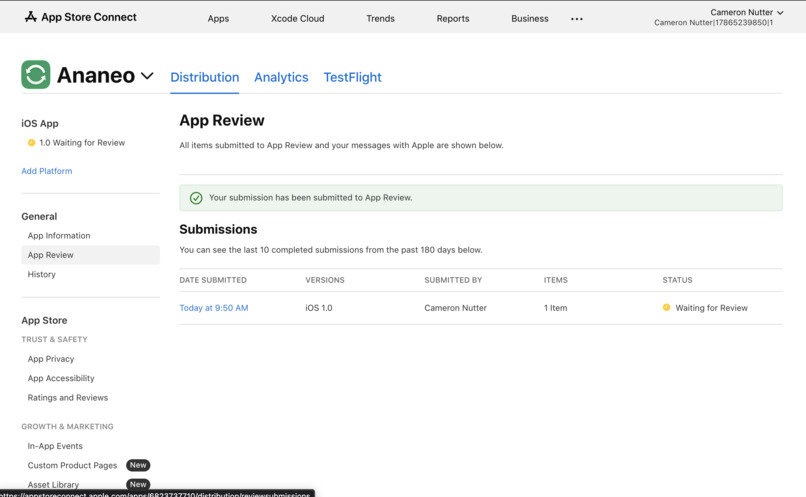The image size is (806, 497).
Task: Click the yellow status dot beside 1.0 Waiting for Review
Action: [x=31, y=142]
